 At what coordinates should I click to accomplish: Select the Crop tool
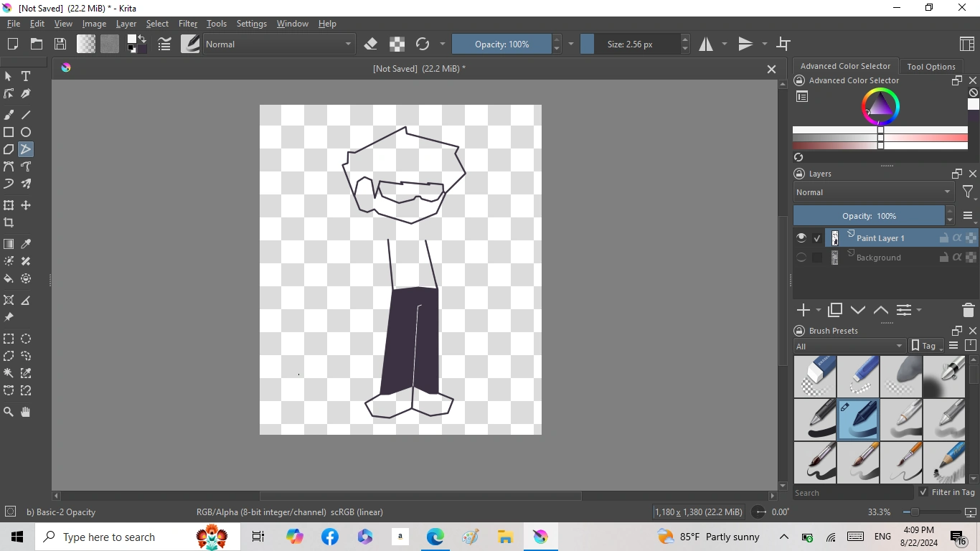9,222
